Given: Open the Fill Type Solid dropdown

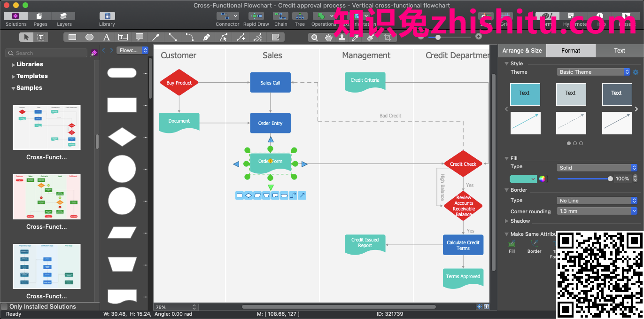Looking at the screenshot, I should [x=597, y=168].
